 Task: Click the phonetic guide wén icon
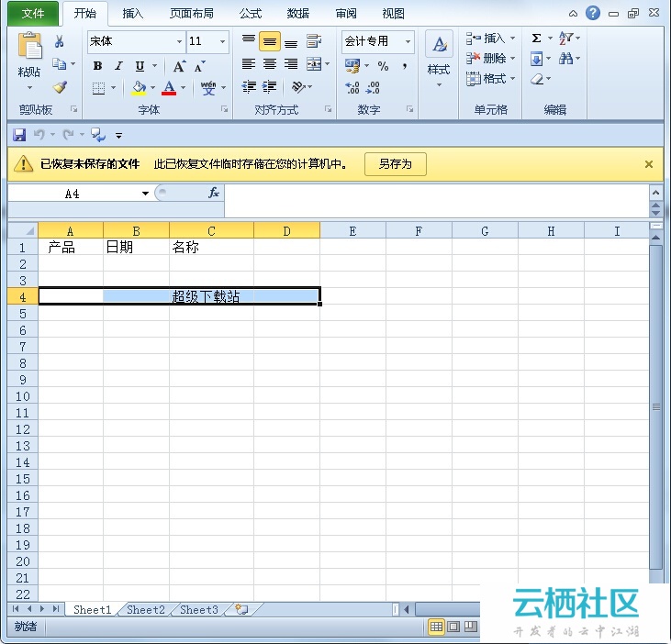[x=208, y=88]
